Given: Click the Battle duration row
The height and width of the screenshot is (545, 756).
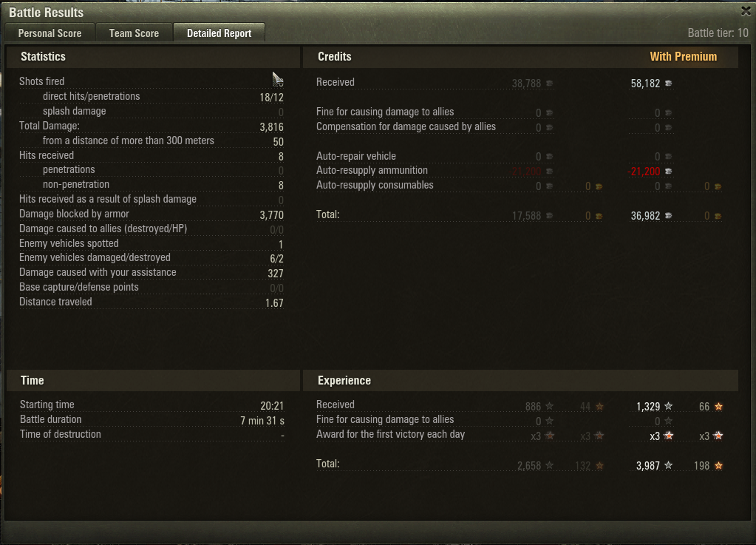Looking at the screenshot, I should click(x=152, y=420).
